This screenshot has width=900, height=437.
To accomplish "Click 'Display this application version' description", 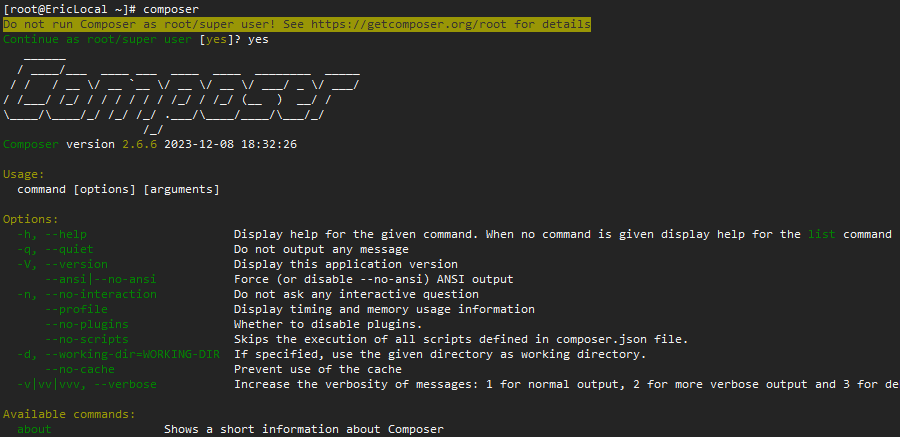I will 346,264.
